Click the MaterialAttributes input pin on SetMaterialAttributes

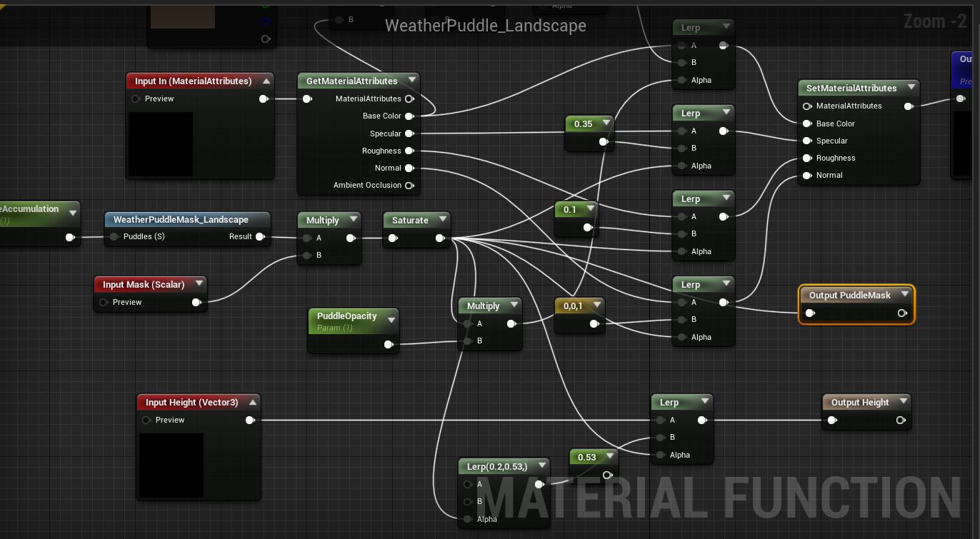(807, 106)
